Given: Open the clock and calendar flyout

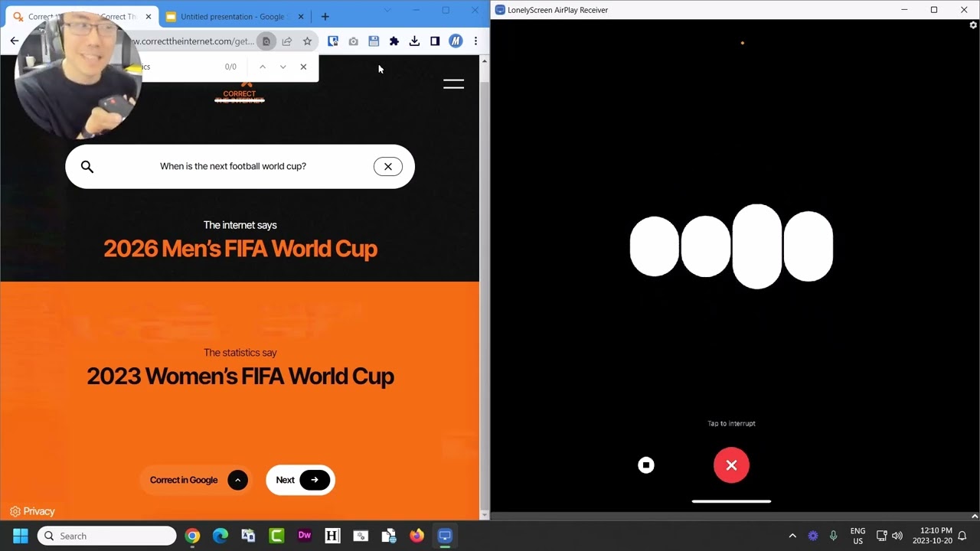Looking at the screenshot, I should (932, 536).
